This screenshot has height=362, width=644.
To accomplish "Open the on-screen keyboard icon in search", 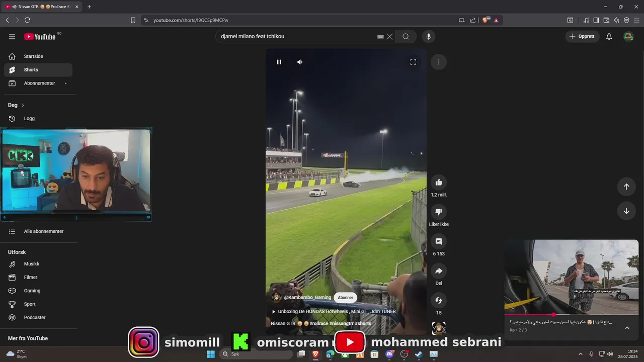I will coord(380,36).
